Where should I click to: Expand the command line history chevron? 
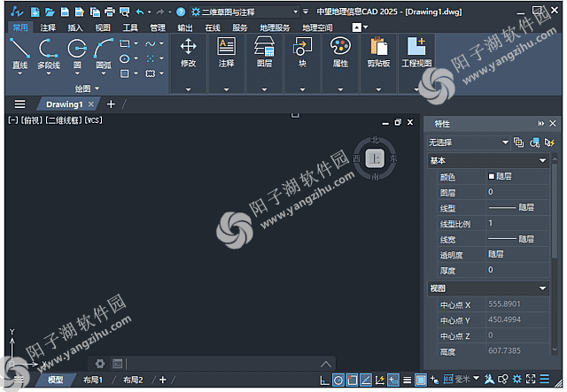[326, 364]
